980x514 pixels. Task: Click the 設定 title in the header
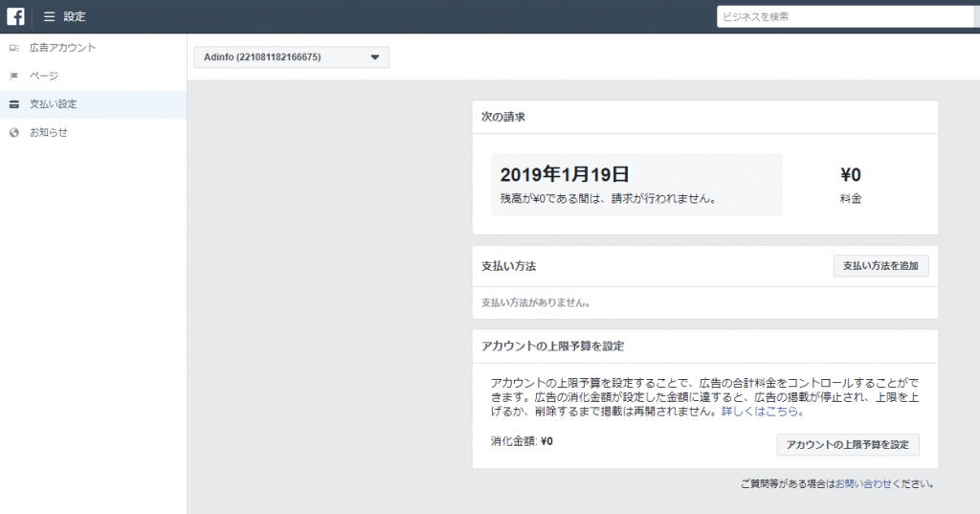pyautogui.click(x=75, y=17)
